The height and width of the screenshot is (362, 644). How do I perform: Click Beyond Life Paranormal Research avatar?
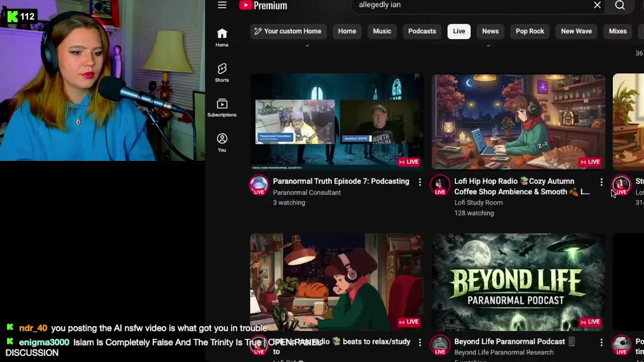click(440, 345)
